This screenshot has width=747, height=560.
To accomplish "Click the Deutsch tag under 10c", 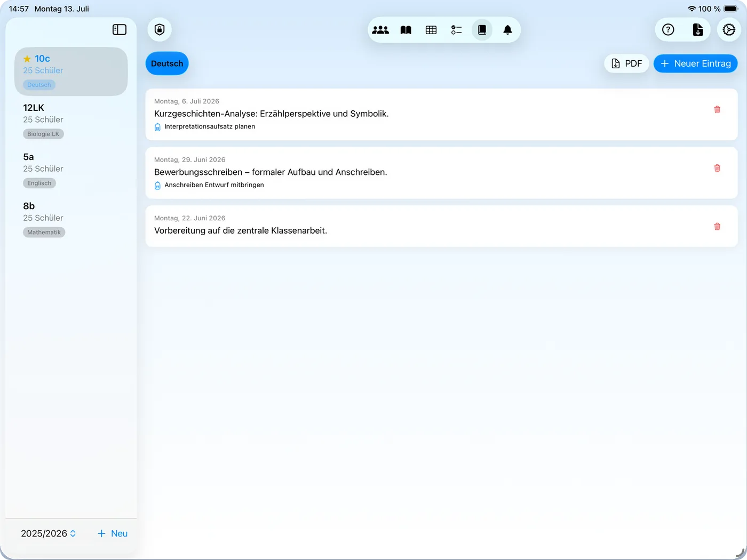I will (39, 85).
